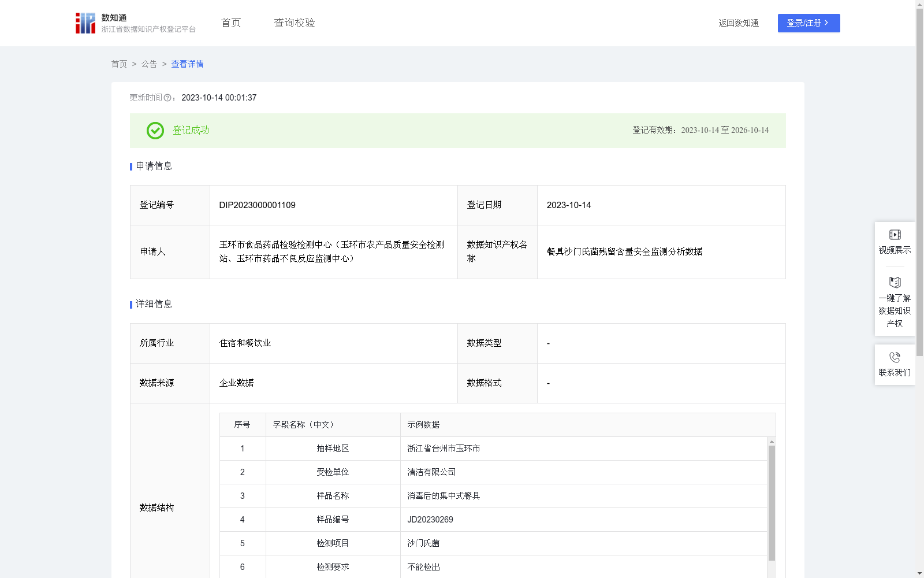This screenshot has height=578, width=924.
Task: Select the 抽样地区 field row
Action: coord(493,449)
